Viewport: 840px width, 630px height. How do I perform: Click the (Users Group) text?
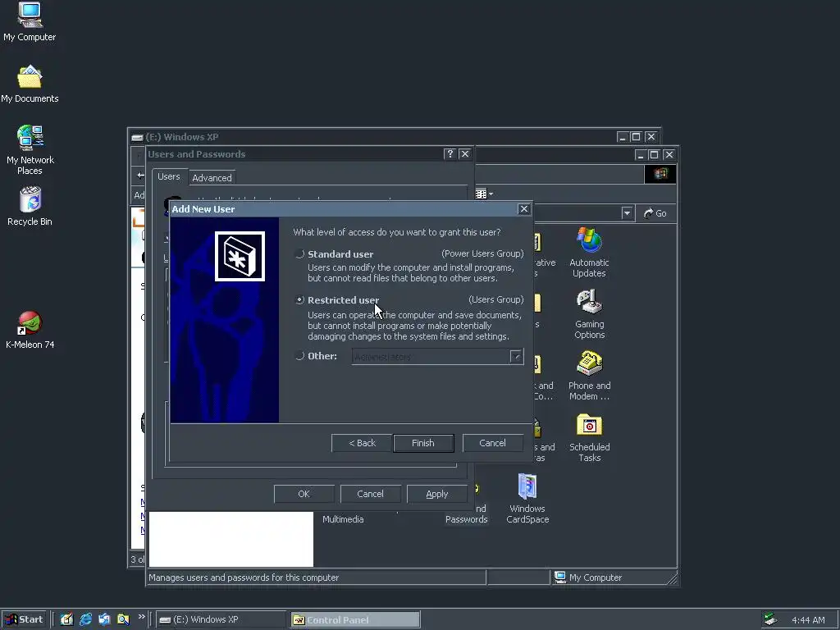pos(496,299)
